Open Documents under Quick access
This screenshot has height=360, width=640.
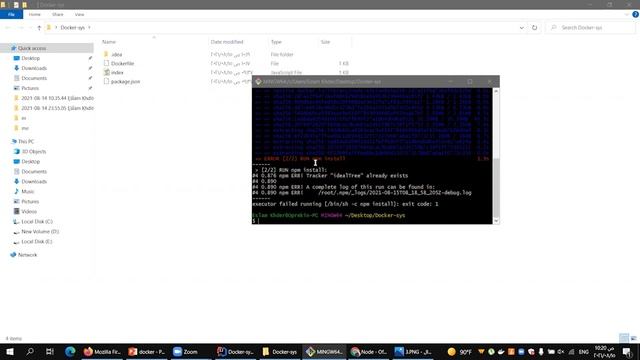(34, 78)
